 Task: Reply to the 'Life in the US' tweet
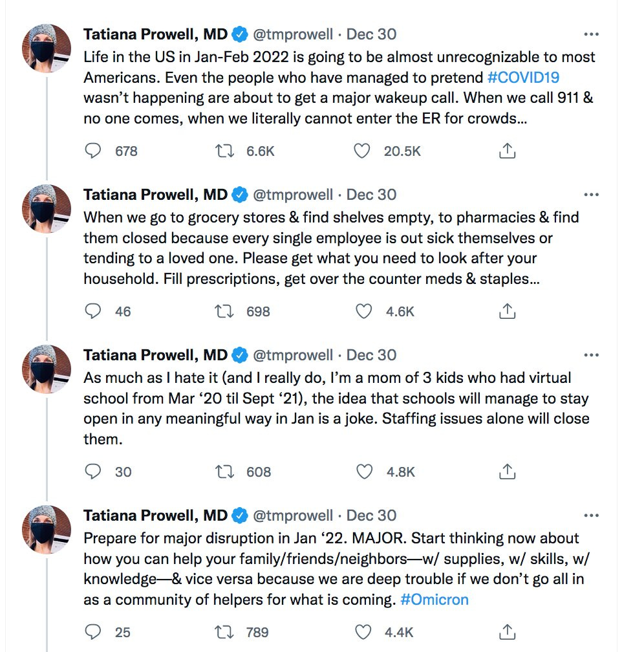pyautogui.click(x=94, y=151)
